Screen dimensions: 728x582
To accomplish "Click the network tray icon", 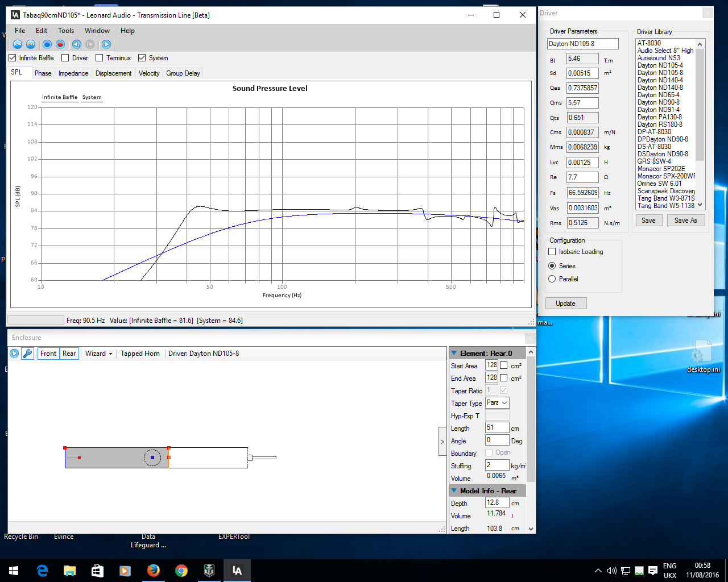I will coord(626,571).
